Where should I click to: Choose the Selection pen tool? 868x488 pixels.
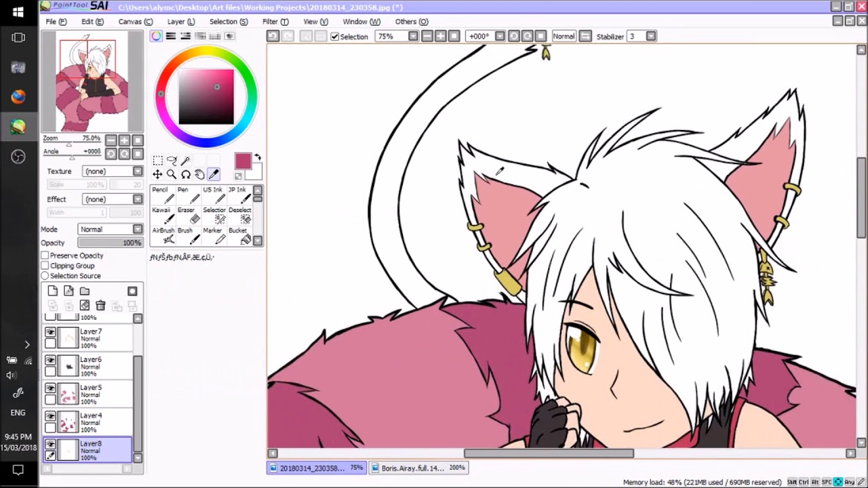pyautogui.click(x=214, y=215)
